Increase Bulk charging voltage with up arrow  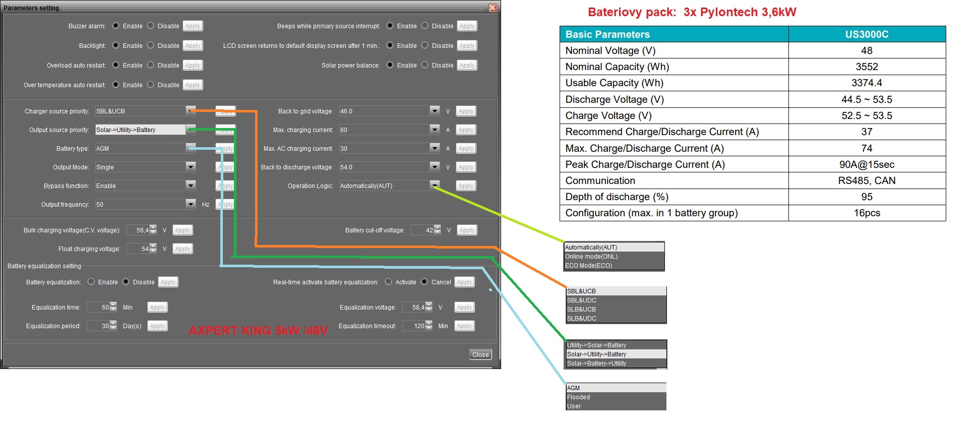pyautogui.click(x=153, y=228)
